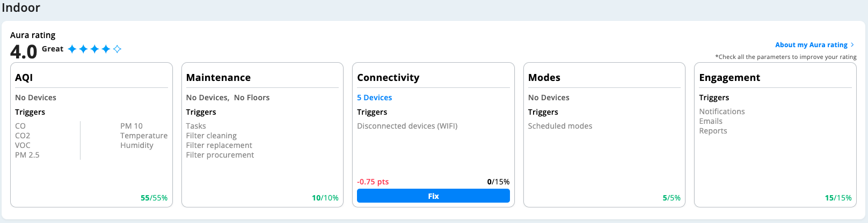Click the PM 2.5 trigger in AQI
This screenshot has width=868, height=223.
coord(27,155)
